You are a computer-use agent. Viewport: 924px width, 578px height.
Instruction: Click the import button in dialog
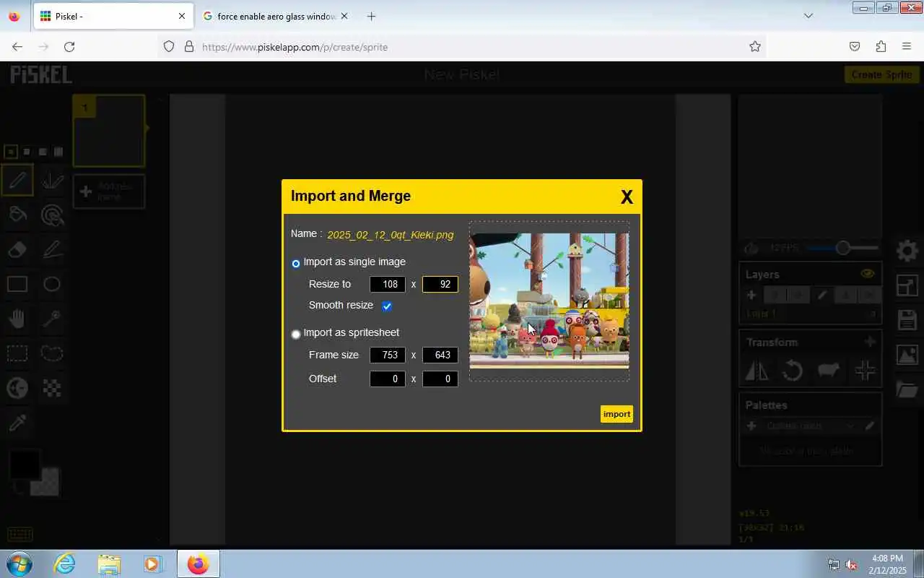(616, 414)
